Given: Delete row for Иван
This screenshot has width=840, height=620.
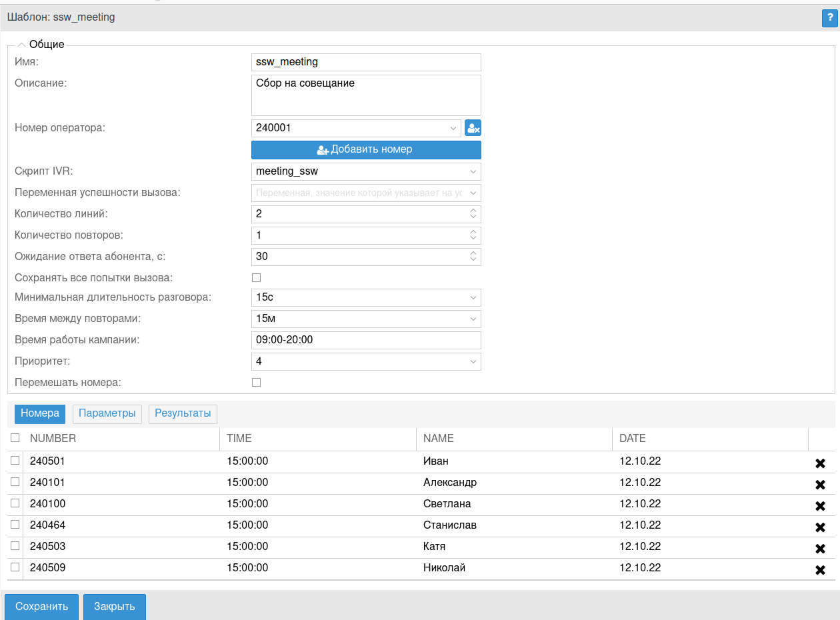Looking at the screenshot, I should 820,463.
